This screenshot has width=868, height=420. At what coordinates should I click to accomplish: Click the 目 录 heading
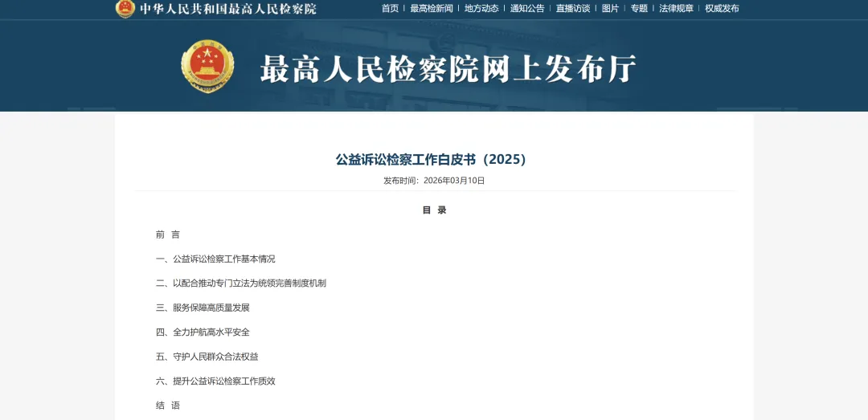pos(434,210)
